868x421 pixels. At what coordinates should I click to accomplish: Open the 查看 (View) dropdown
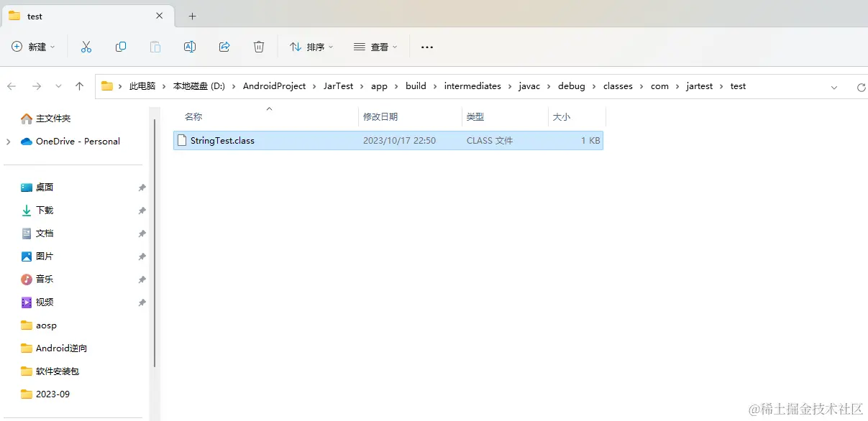[375, 47]
